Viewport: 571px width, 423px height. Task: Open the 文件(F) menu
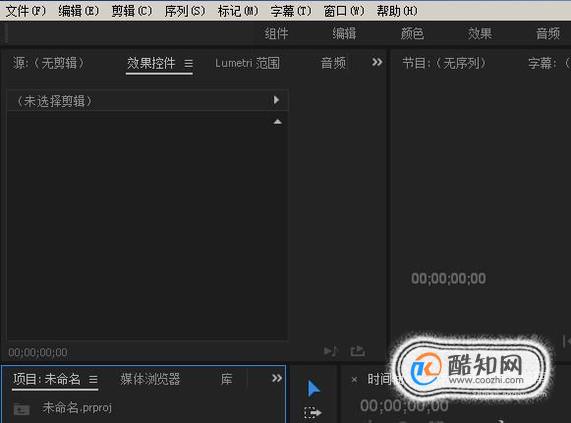click(x=26, y=11)
